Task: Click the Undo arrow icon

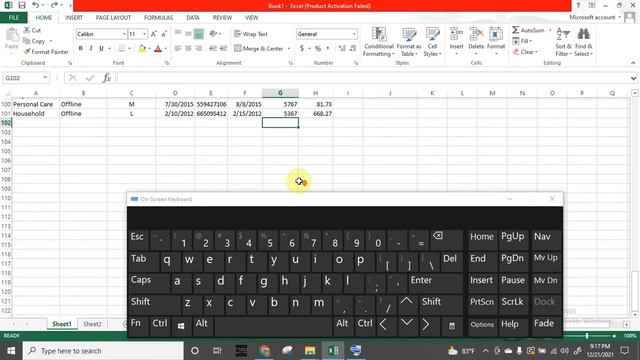Action: pyautogui.click(x=36, y=5)
